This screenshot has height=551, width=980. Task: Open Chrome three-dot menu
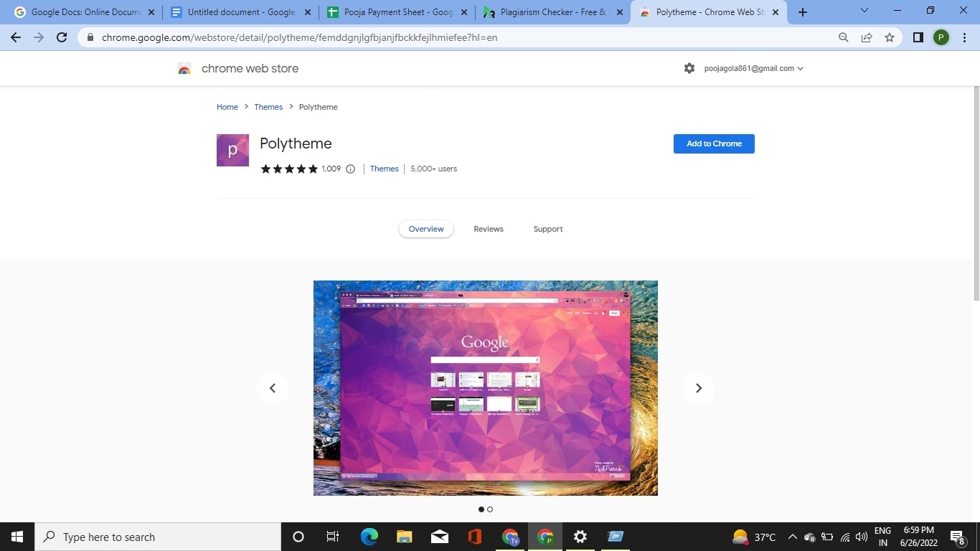[x=964, y=37]
